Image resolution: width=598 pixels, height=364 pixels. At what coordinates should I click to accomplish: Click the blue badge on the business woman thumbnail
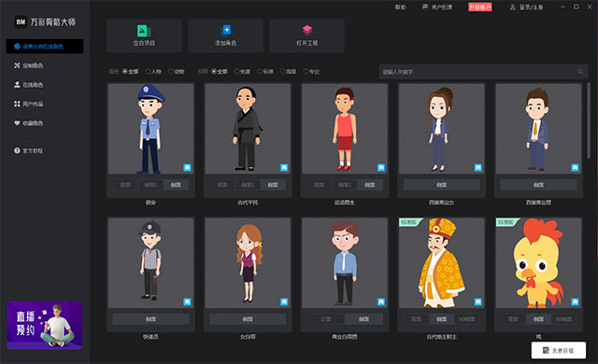(x=477, y=167)
